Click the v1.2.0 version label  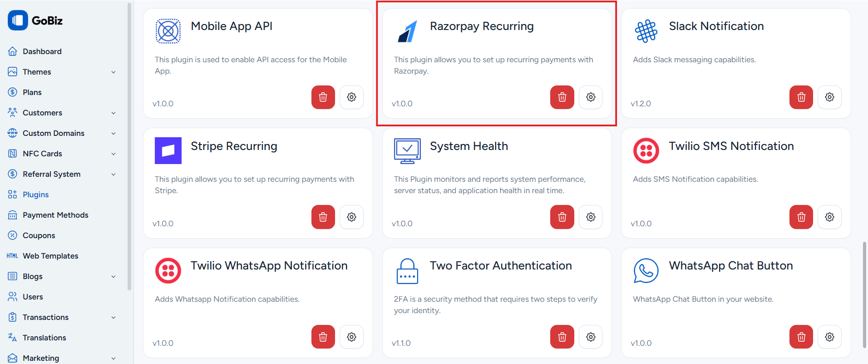[x=641, y=104]
